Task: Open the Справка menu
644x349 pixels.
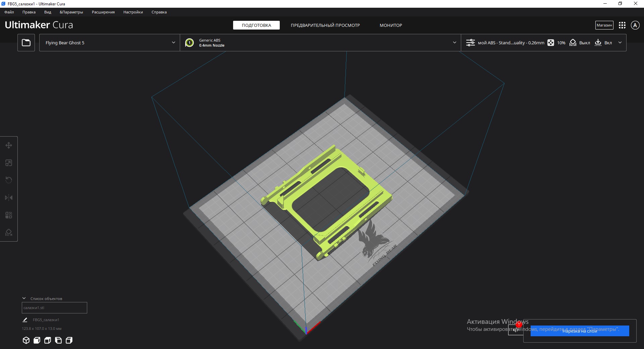Action: [x=159, y=12]
